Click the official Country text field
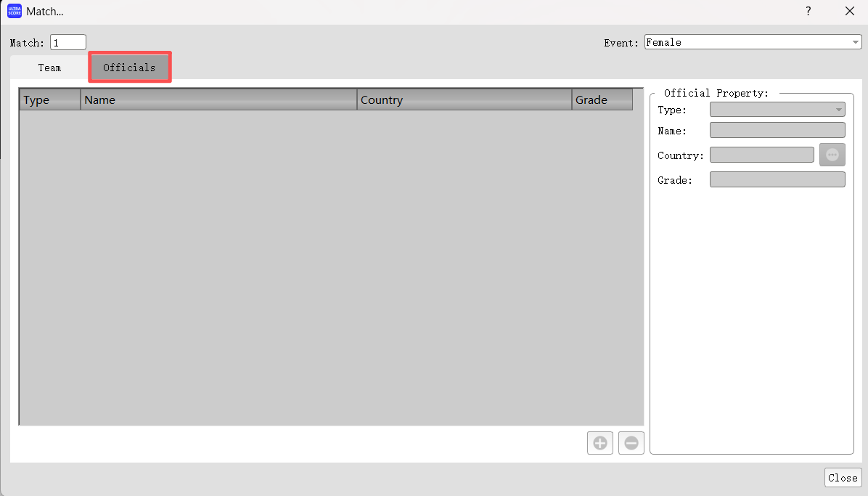This screenshot has width=868, height=496. (x=761, y=155)
